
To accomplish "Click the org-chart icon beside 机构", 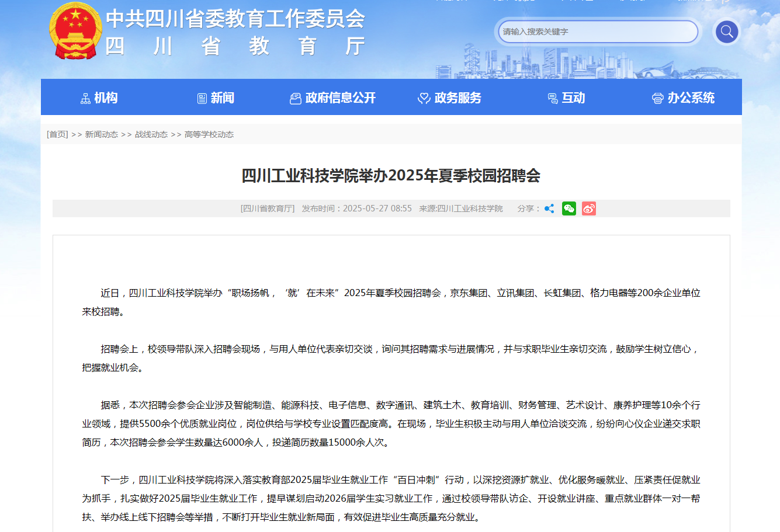I will click(x=85, y=99).
